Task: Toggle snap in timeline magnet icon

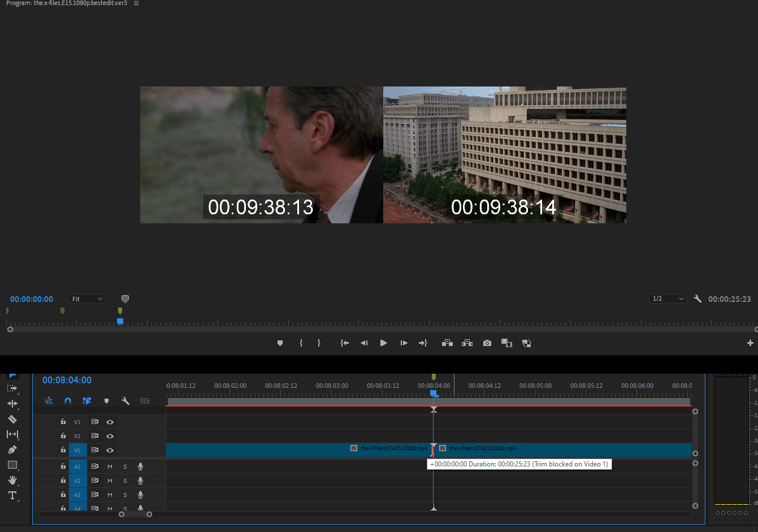Action: tap(68, 401)
